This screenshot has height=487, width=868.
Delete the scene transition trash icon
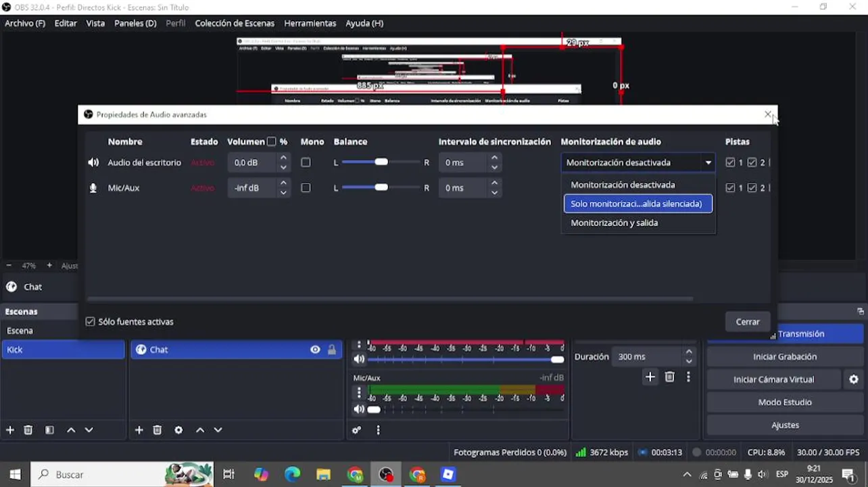[x=669, y=377]
